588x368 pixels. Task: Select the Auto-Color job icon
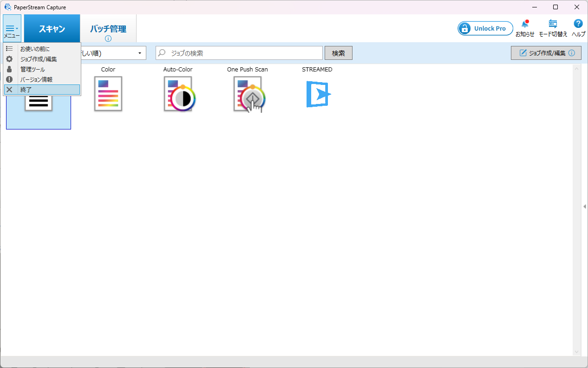tap(178, 93)
